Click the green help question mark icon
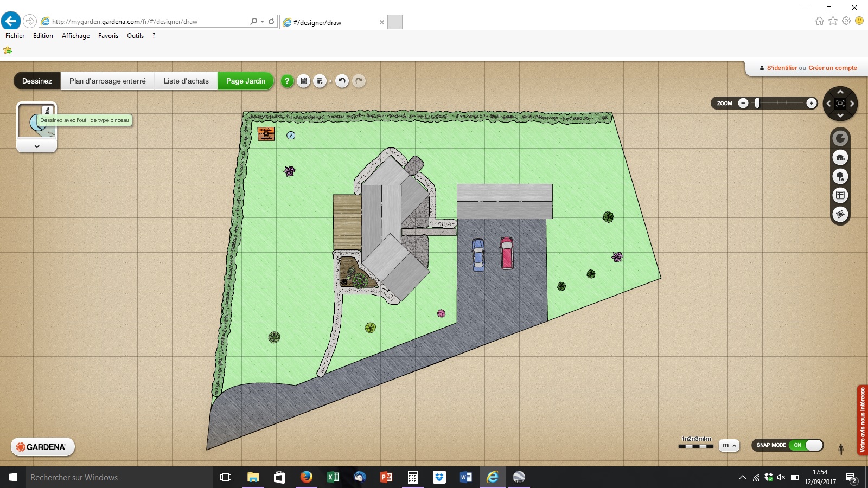The width and height of the screenshot is (868, 488). coord(287,81)
